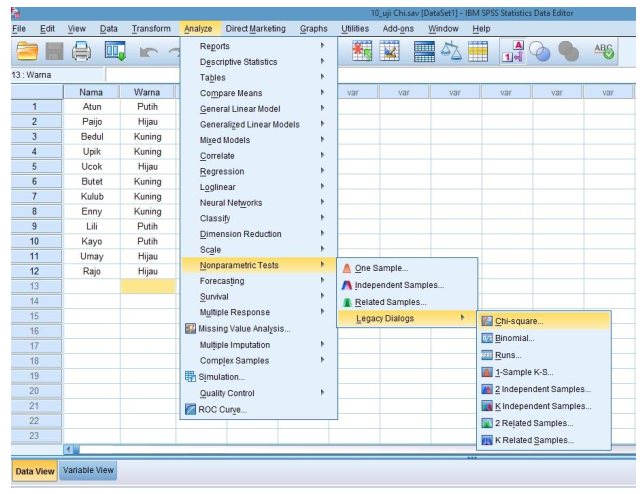The image size is (643, 494).
Task: Click the Save file disk icon
Action: pyautogui.click(x=54, y=52)
